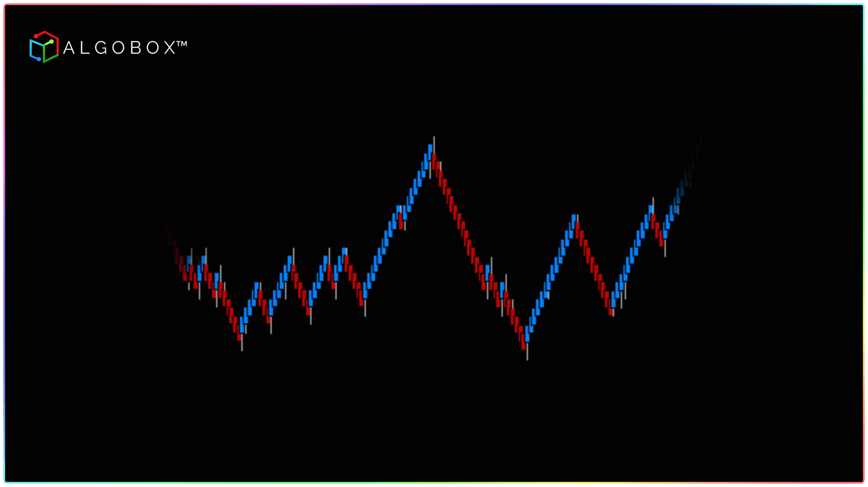Select the red candle at the chart's lowest trough
Viewport: 868px width, 487px height.
(524, 343)
